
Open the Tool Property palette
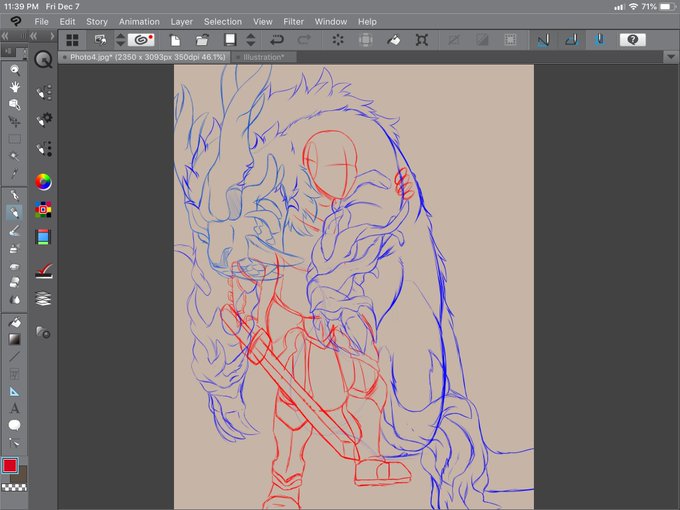tap(43, 119)
